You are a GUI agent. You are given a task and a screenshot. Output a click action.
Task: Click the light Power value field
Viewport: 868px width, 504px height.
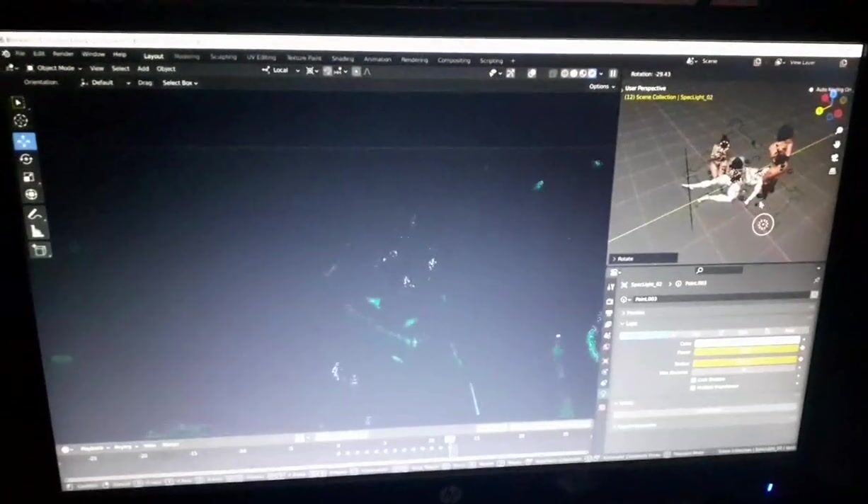point(746,350)
